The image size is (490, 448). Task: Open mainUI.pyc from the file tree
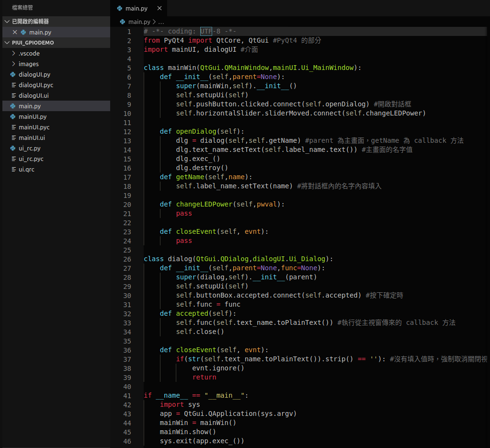coord(56,127)
